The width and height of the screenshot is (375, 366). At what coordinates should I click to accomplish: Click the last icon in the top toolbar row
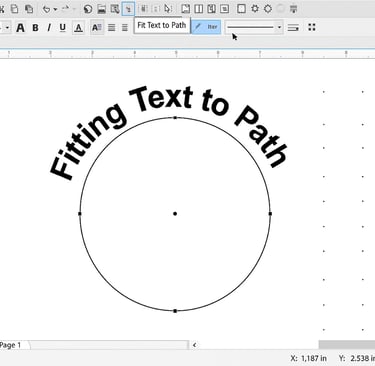[x=293, y=9]
